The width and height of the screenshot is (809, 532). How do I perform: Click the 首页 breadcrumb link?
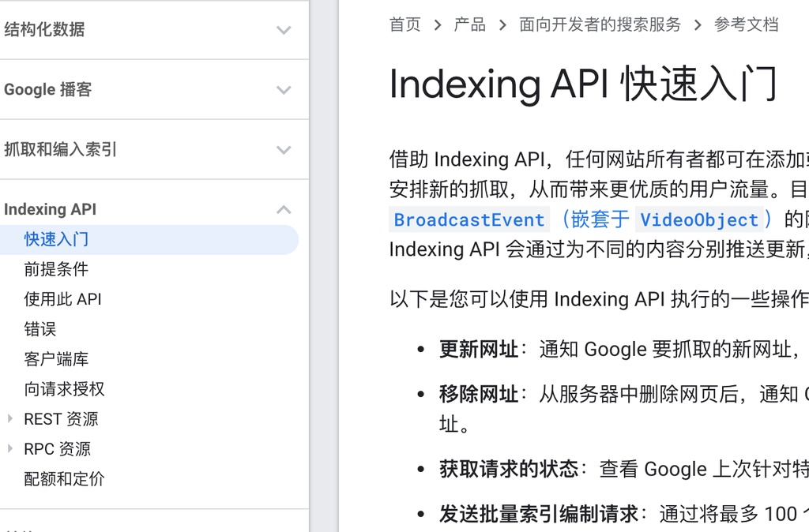[404, 24]
